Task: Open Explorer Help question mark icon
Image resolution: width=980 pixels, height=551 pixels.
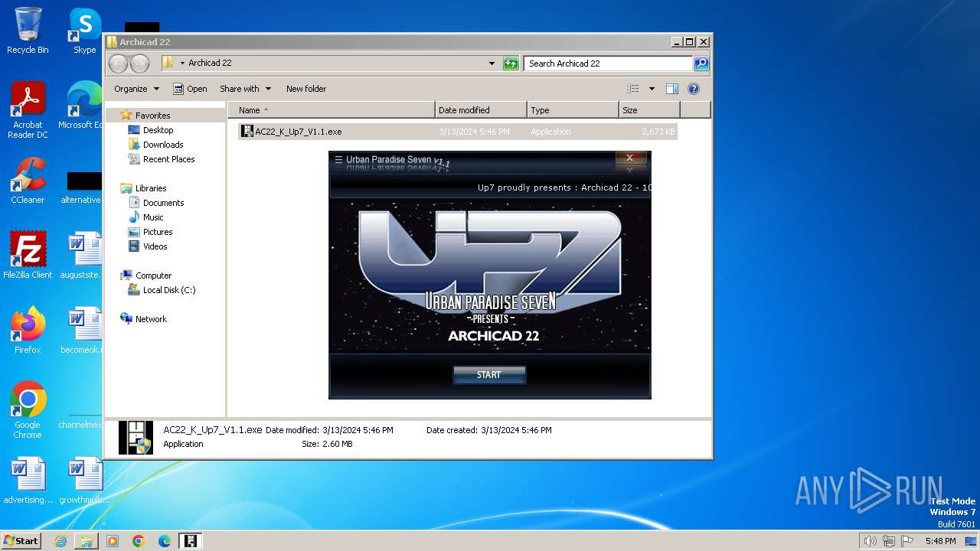Action: click(x=694, y=89)
